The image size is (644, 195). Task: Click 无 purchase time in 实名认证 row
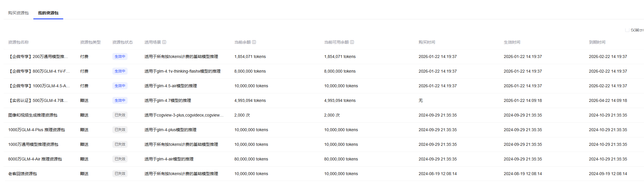[x=421, y=100]
